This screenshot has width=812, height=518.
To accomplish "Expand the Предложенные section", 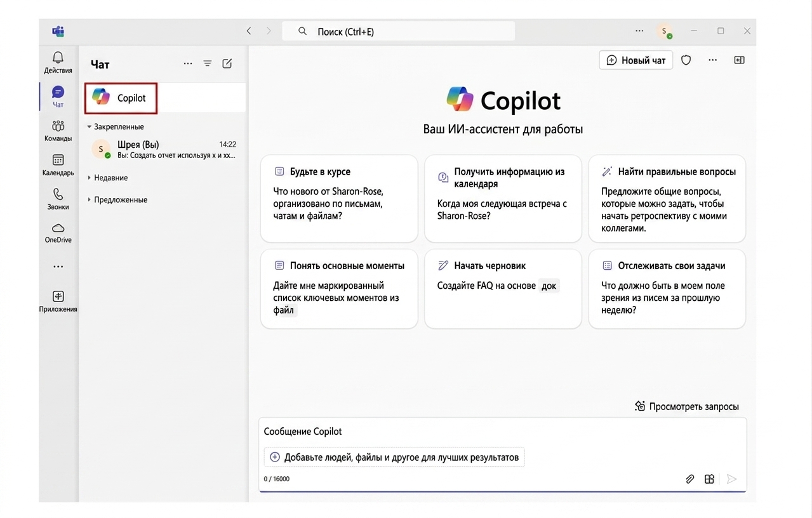I will [117, 199].
